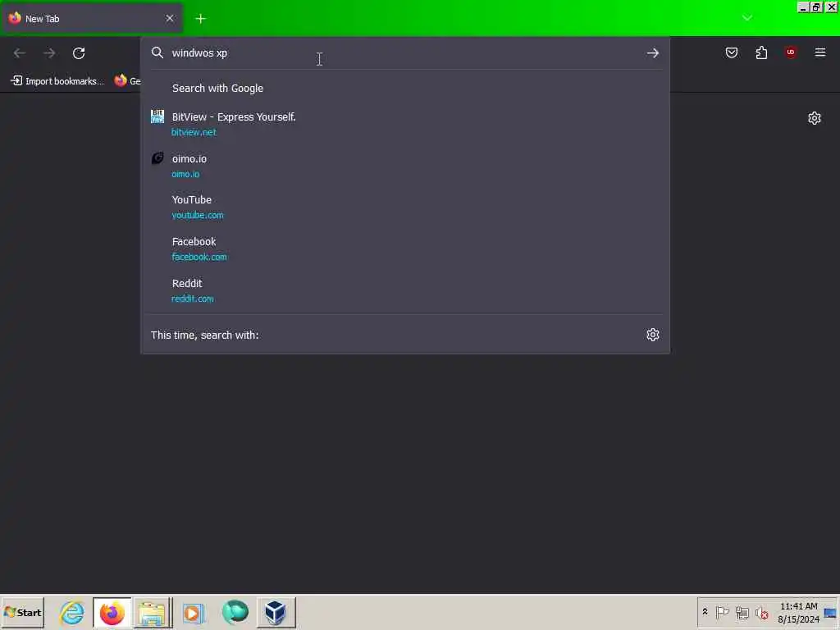Select the BitView - Express Yourself suggestion

[x=405, y=124]
